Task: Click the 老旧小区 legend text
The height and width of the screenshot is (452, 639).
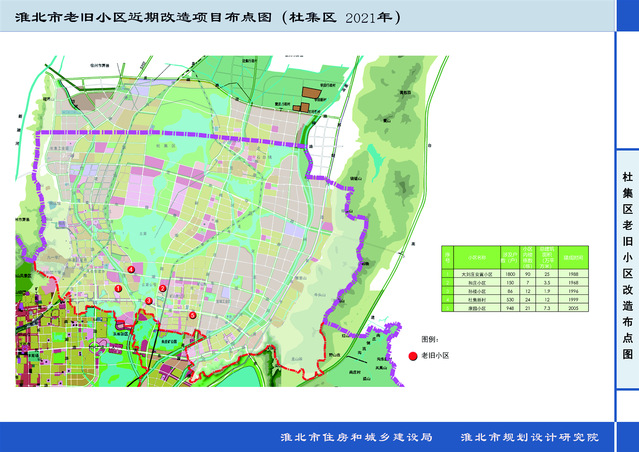Action: (x=437, y=355)
